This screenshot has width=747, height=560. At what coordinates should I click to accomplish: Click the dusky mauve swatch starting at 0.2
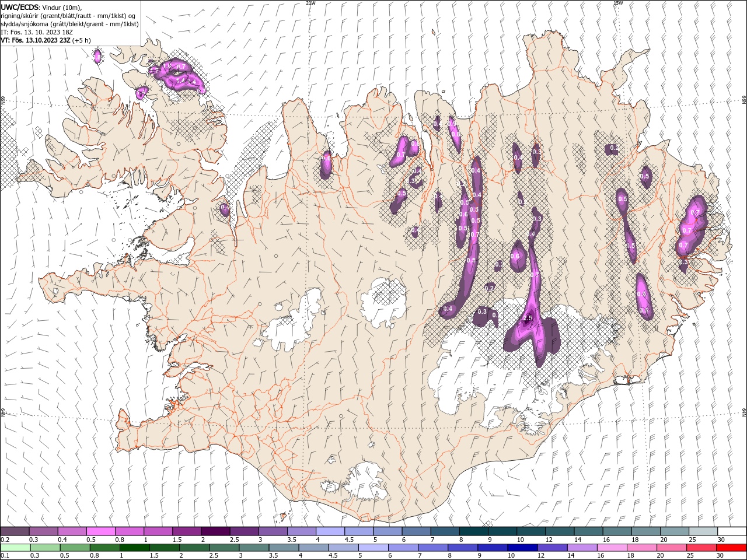coord(15,531)
